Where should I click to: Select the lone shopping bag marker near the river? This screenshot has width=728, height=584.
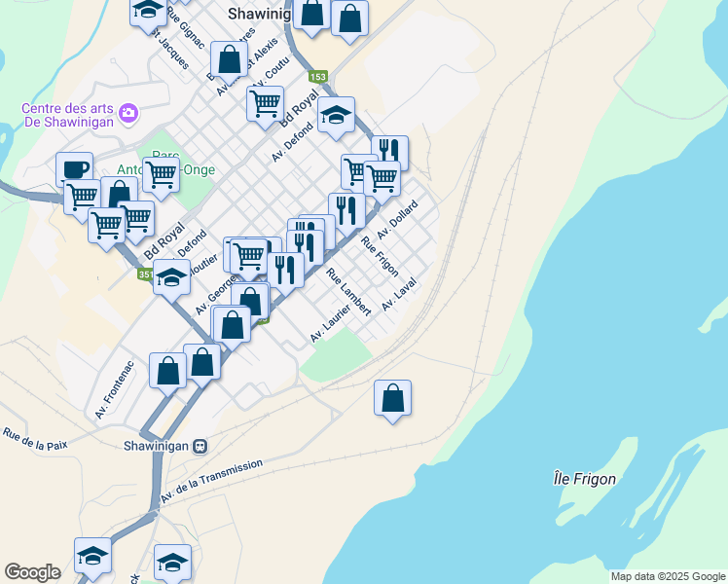point(393,400)
